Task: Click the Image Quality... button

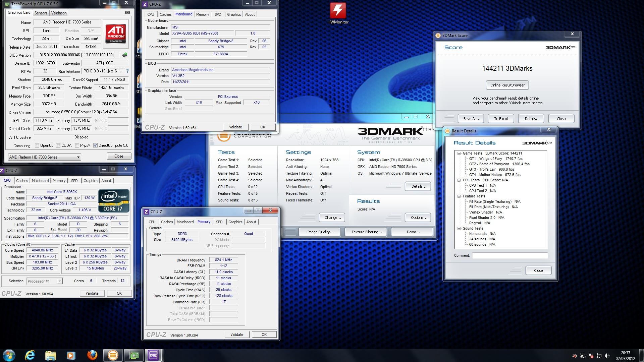Action: (x=320, y=232)
